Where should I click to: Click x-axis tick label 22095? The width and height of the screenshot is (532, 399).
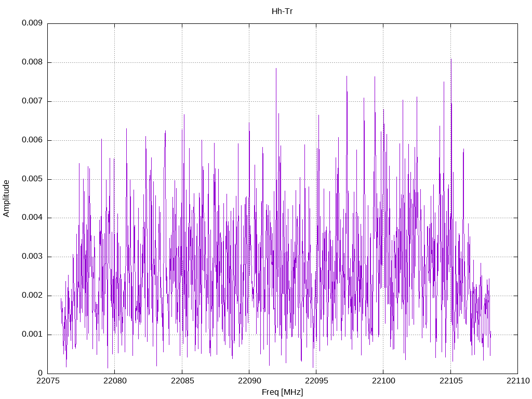click(316, 381)
